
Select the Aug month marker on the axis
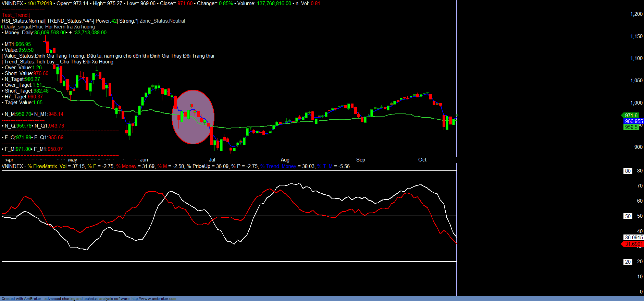[285, 160]
